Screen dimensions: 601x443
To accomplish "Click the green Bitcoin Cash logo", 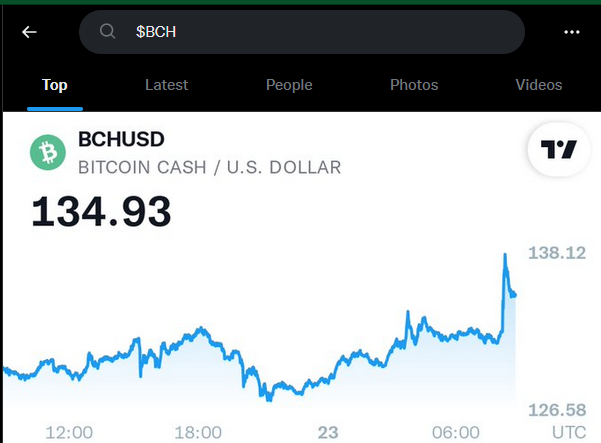I will tap(48, 152).
